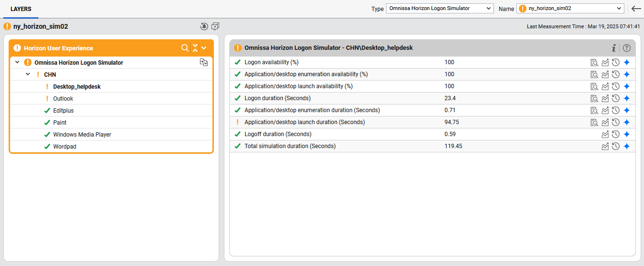Image resolution: width=644 pixels, height=266 pixels.
Task: Open history for enumeration duration (Seconds)
Action: pos(616,110)
